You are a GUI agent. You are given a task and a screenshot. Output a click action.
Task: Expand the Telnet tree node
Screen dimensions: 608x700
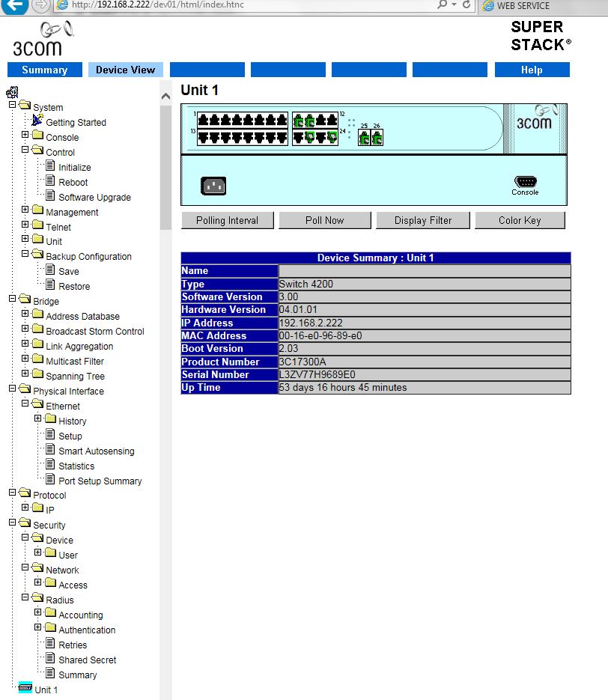click(x=25, y=224)
